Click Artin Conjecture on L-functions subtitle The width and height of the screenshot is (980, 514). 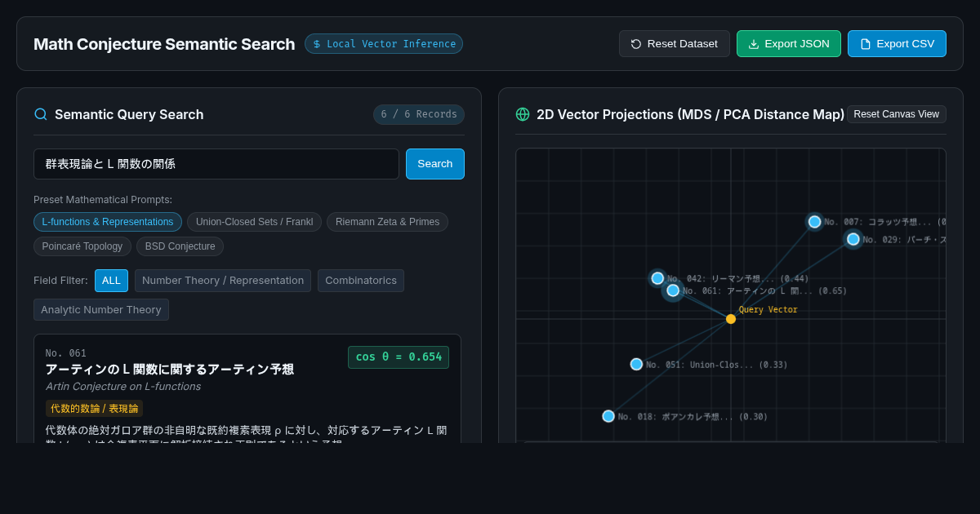pos(123,387)
